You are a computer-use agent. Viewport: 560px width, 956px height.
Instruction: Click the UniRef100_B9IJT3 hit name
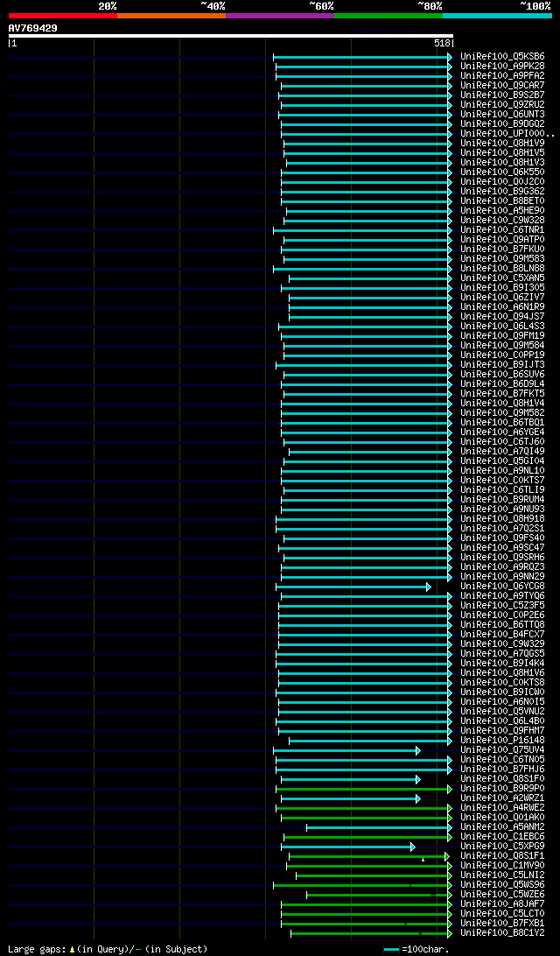click(x=503, y=364)
